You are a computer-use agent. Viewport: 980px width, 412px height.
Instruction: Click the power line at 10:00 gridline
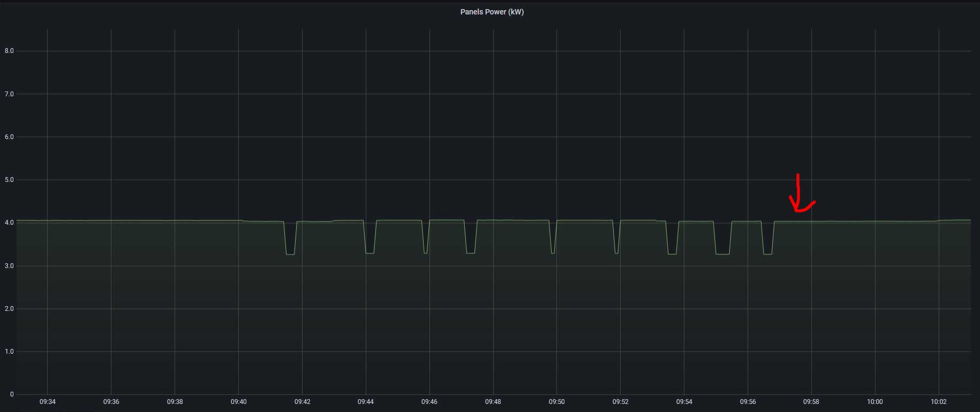click(875, 221)
